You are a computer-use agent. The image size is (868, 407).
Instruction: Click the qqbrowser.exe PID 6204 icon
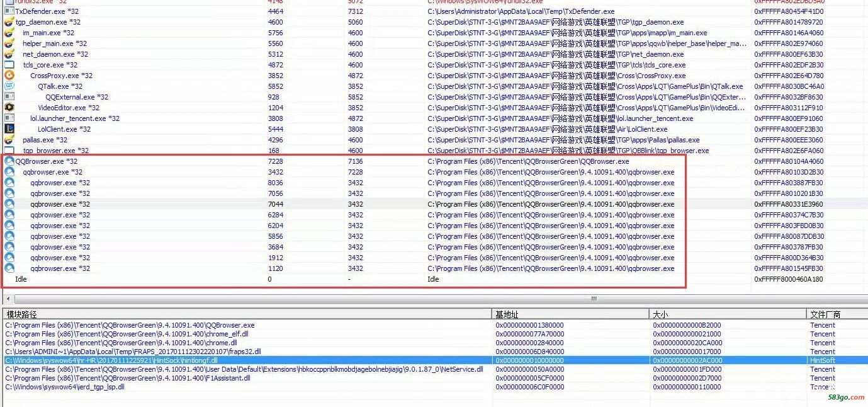click(x=9, y=226)
